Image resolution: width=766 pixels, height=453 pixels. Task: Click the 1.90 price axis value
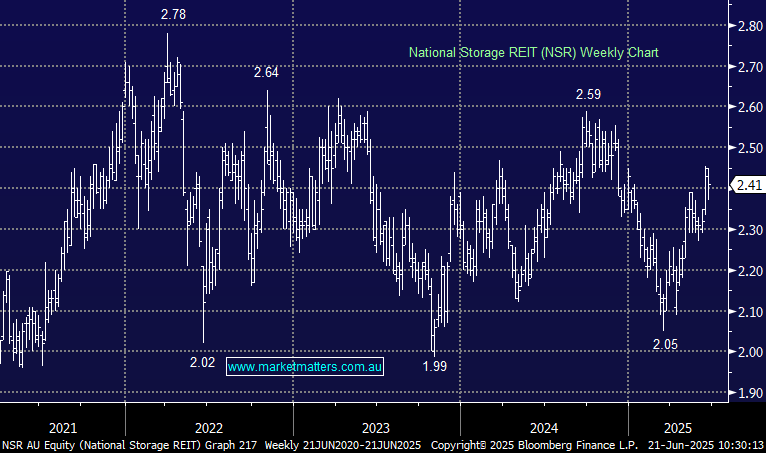click(x=750, y=393)
